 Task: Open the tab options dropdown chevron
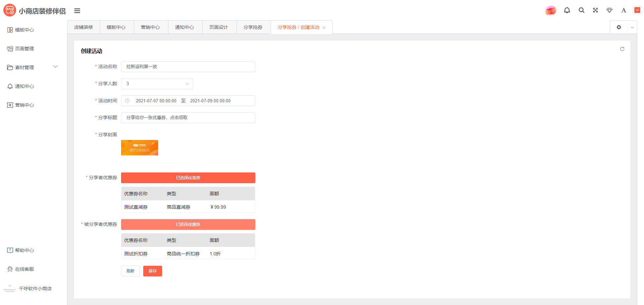point(632,27)
